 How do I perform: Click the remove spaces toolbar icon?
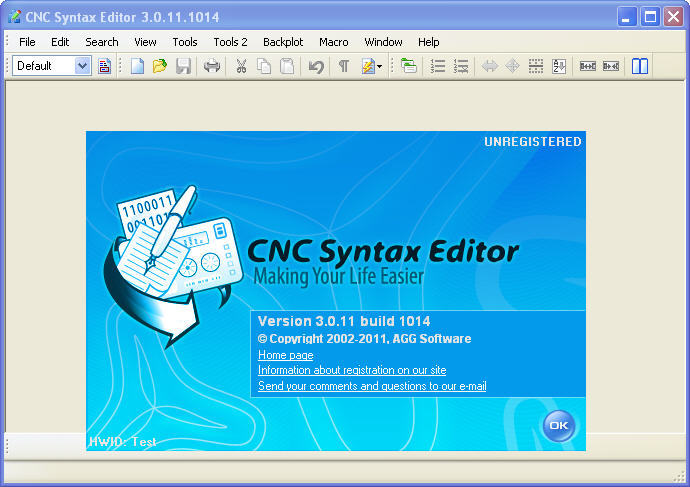coord(611,66)
